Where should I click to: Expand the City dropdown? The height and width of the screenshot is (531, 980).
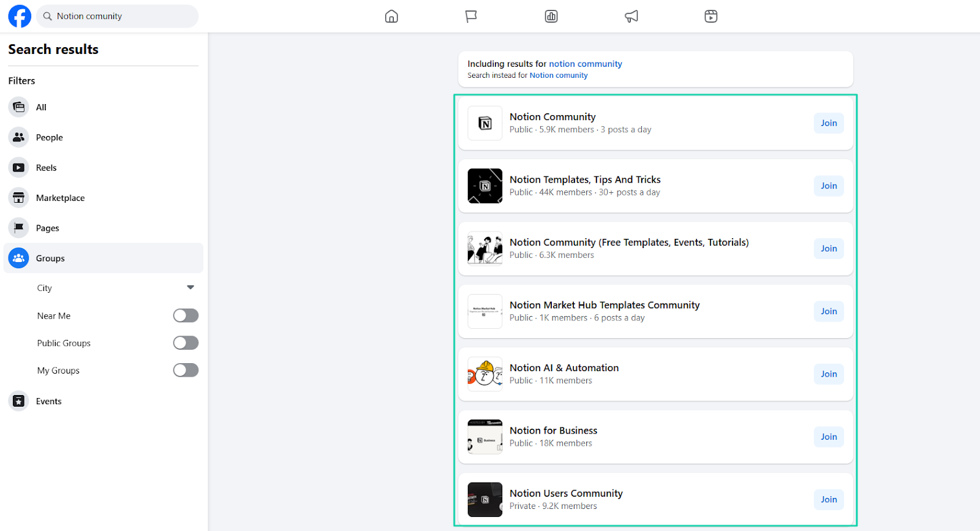tap(190, 287)
